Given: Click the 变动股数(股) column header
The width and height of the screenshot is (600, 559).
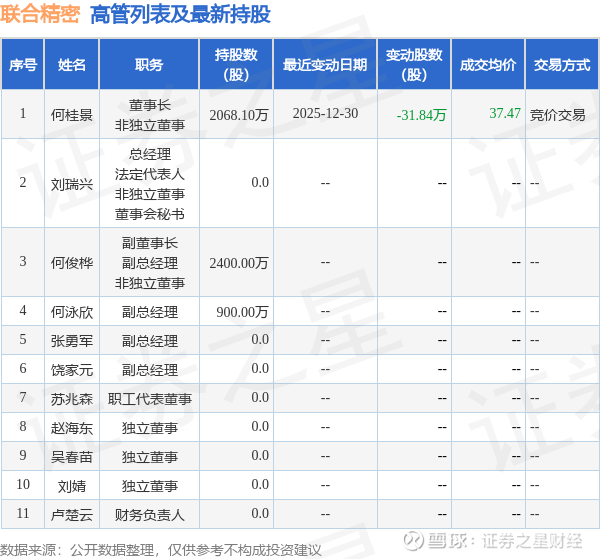Looking at the screenshot, I should (414, 65).
